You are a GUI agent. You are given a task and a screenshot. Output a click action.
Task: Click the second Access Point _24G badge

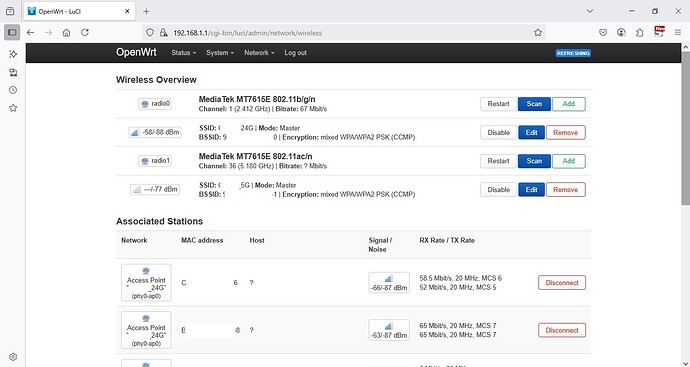click(146, 330)
